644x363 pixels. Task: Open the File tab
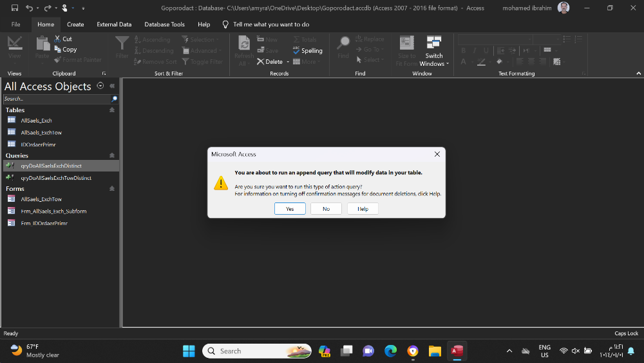click(x=15, y=25)
